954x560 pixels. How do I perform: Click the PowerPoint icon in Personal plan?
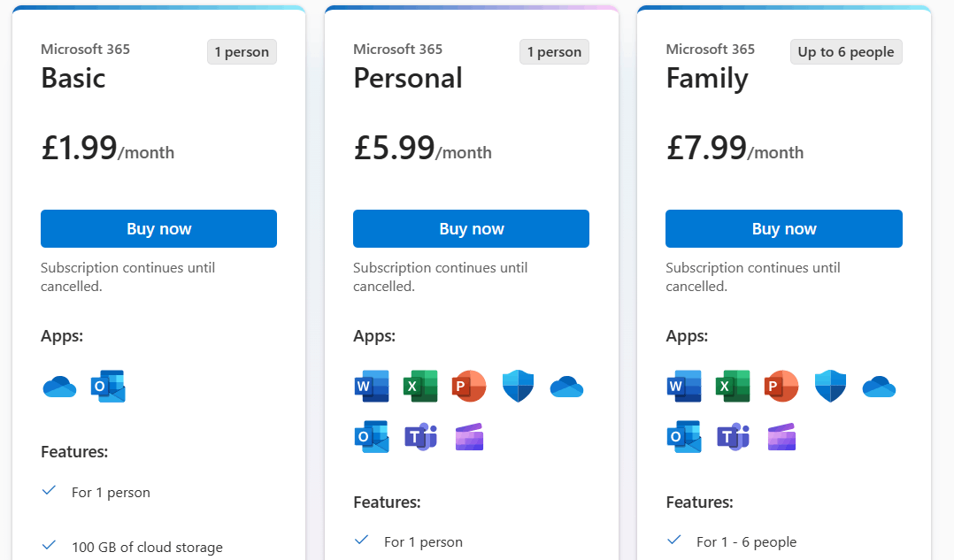click(469, 387)
